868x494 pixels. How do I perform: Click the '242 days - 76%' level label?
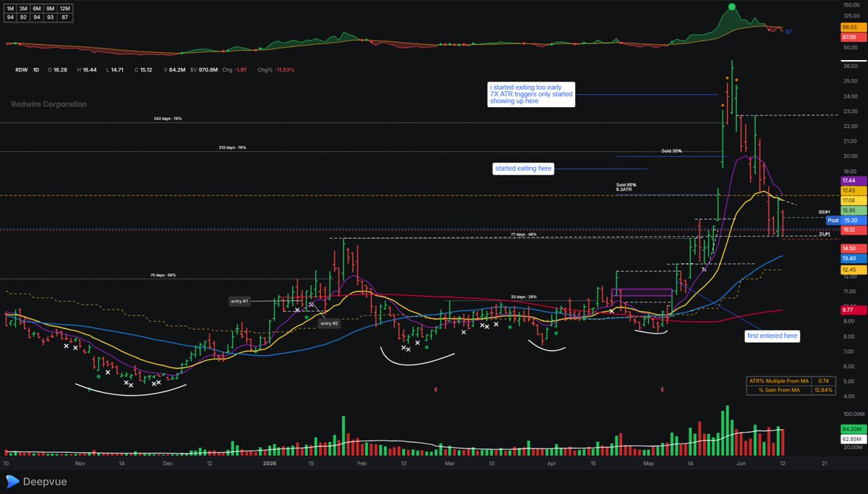coord(168,119)
